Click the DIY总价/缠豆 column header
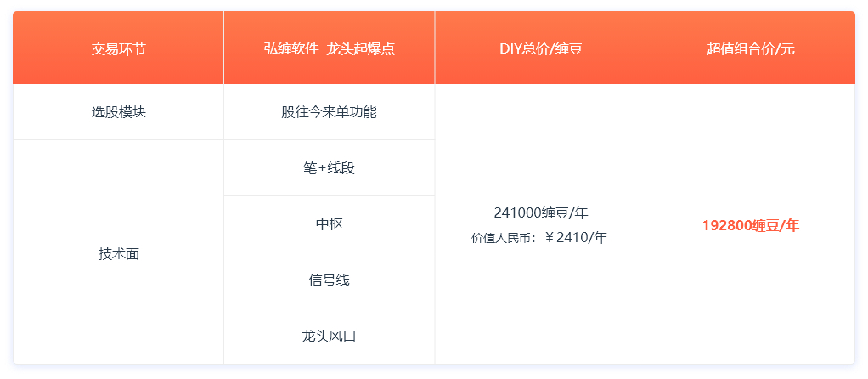The width and height of the screenshot is (868, 379). pos(540,48)
